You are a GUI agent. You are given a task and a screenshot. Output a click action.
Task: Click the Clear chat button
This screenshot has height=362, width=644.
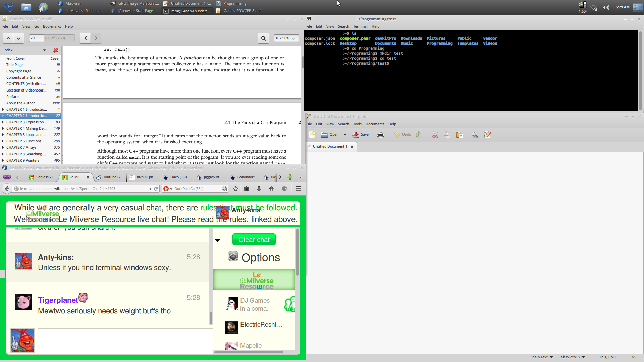[x=254, y=239]
